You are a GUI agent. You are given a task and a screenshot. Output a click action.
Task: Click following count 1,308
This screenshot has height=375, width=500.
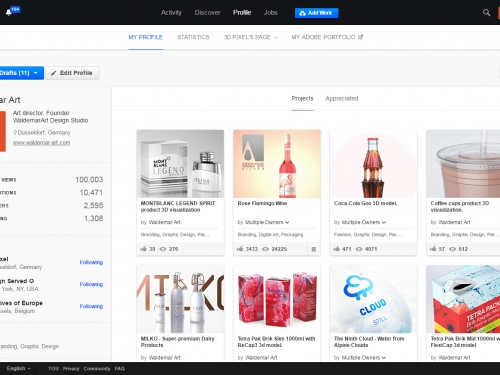tap(93, 218)
